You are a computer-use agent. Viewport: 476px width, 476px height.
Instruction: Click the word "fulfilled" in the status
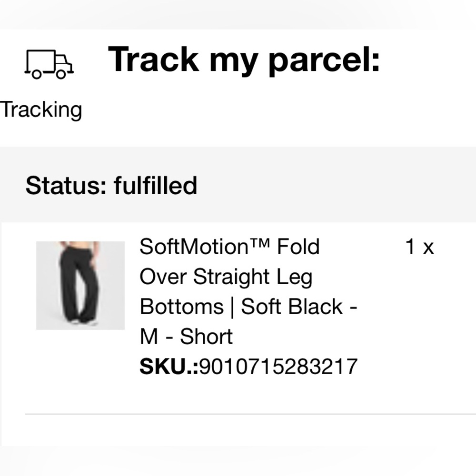[155, 185]
